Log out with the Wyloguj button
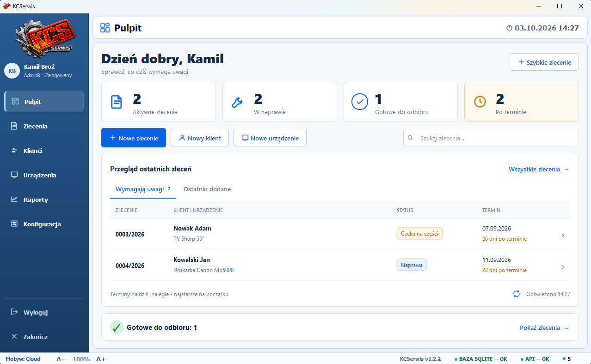591x364 pixels. [44, 312]
